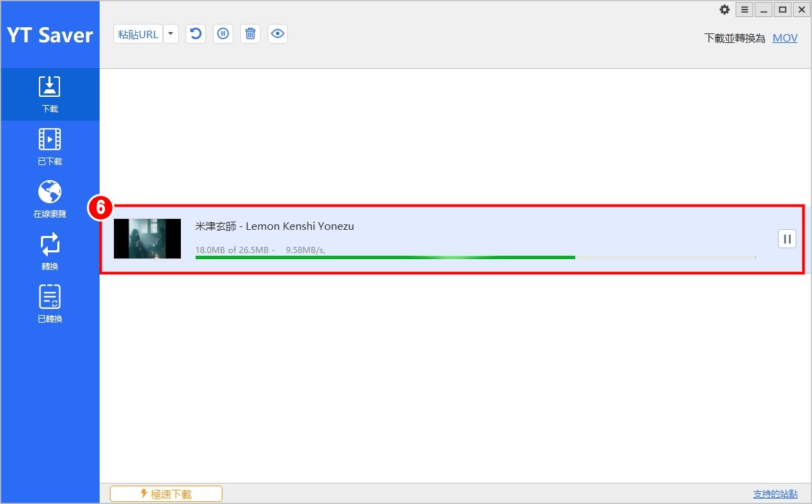The width and height of the screenshot is (812, 504).
Task: Click the green download progress bar
Action: [476, 257]
